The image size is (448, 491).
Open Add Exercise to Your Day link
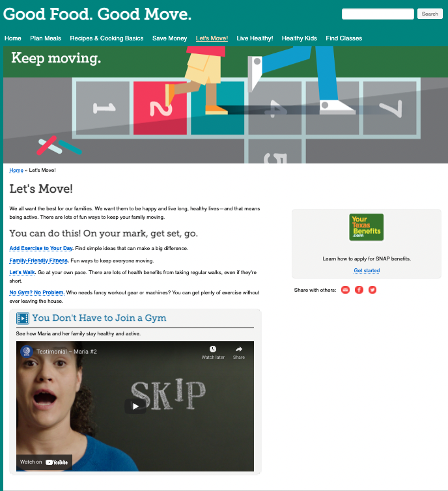[x=41, y=248]
